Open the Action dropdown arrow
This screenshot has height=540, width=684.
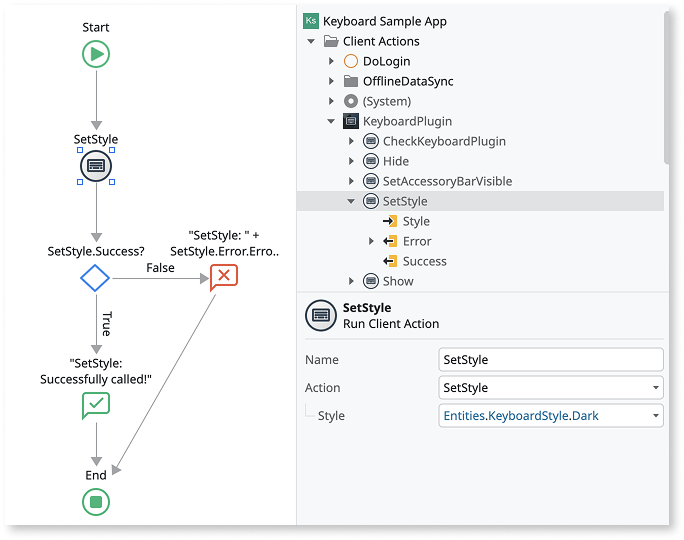pos(656,388)
